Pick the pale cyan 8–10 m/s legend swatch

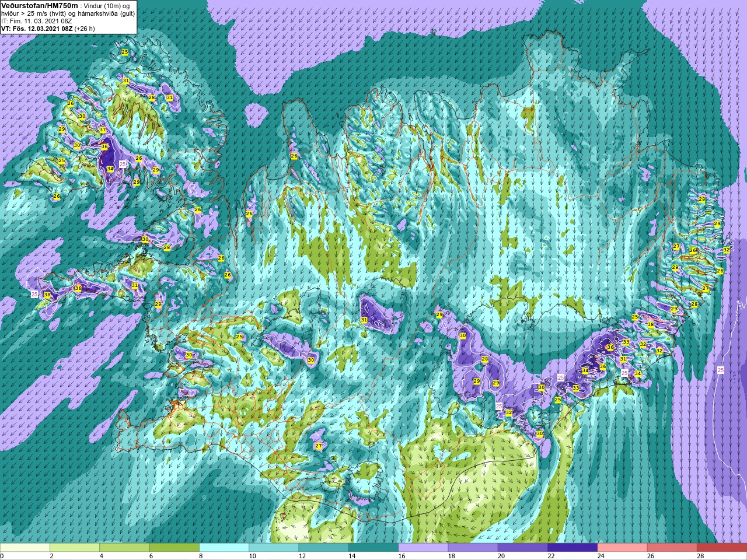point(224,548)
